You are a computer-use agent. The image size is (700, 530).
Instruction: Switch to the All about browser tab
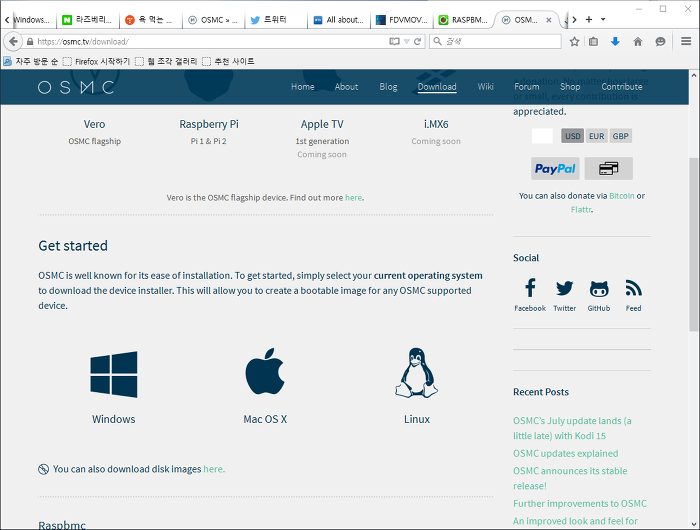pos(338,20)
